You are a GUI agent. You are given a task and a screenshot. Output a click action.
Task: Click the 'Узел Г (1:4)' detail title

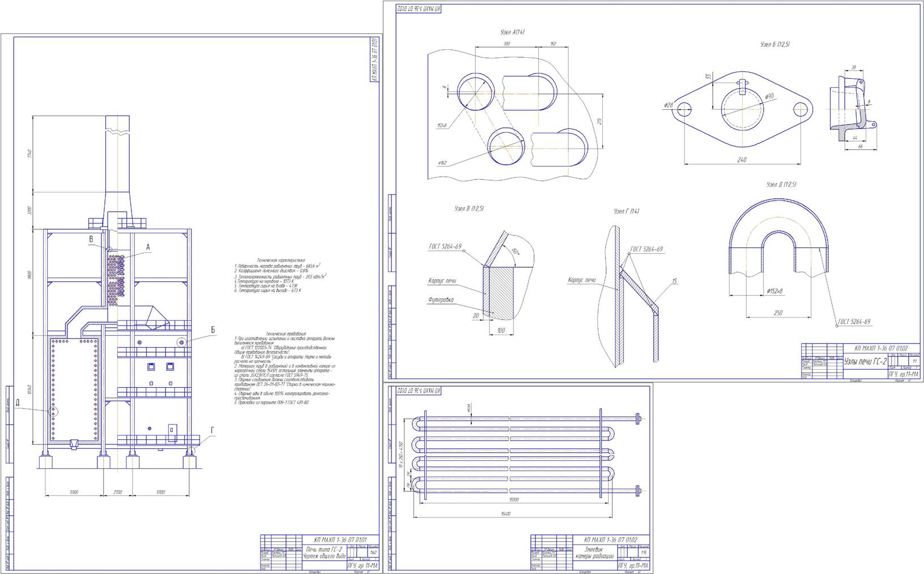(627, 211)
